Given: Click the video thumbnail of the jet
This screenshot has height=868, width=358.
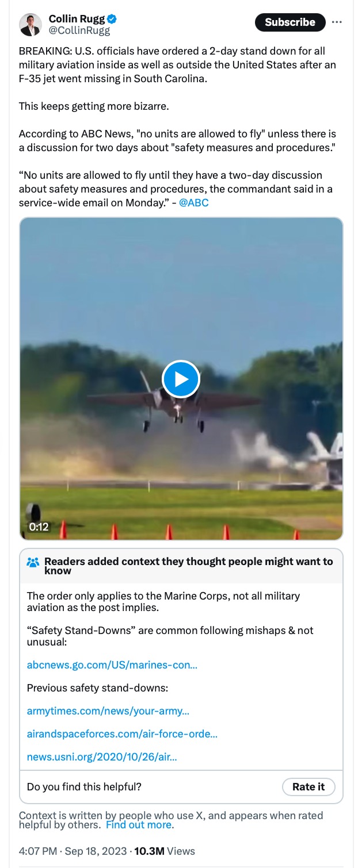Looking at the screenshot, I should click(181, 379).
